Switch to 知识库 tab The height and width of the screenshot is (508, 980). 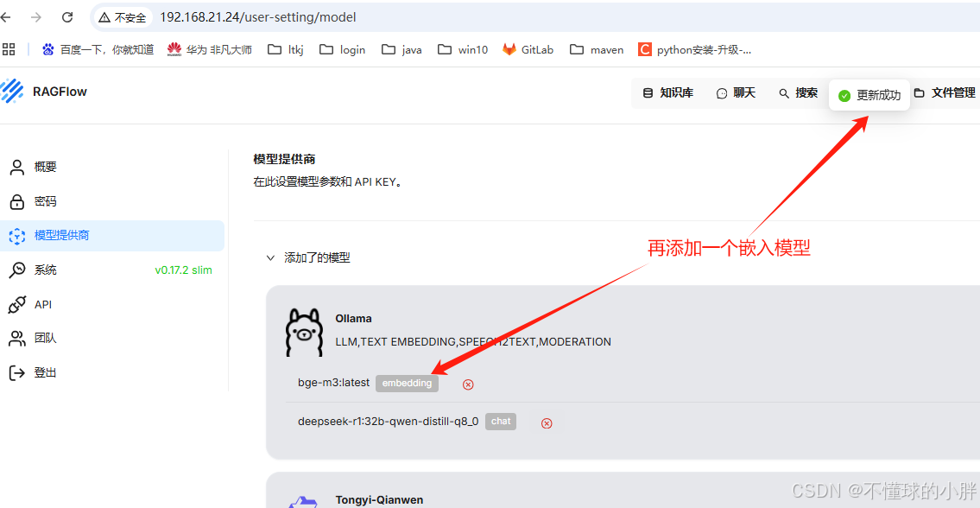point(668,93)
